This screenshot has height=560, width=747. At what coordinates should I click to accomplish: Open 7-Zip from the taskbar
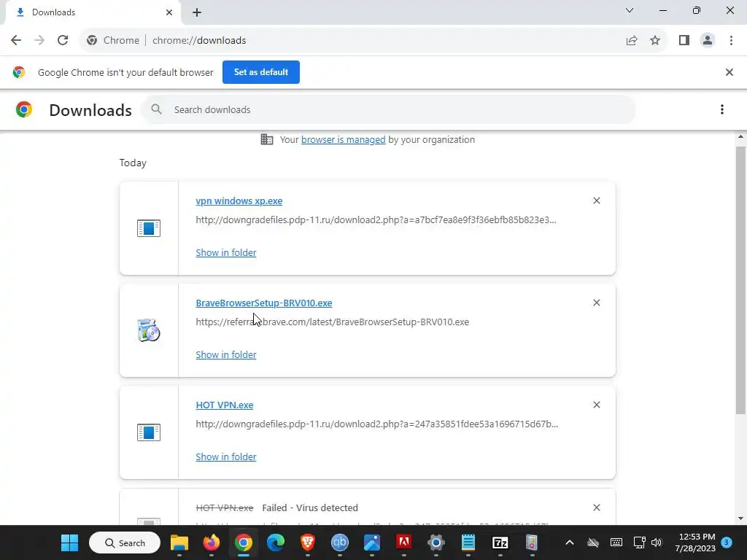pos(500,542)
